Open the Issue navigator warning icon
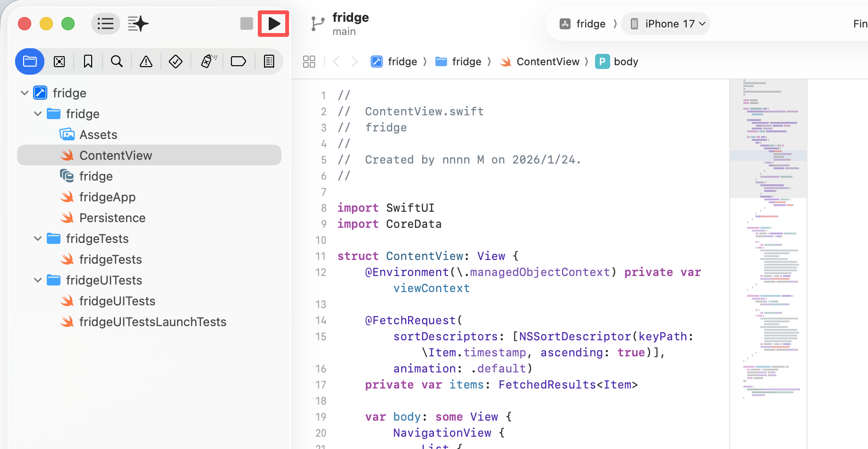Screen dimensions: 868x449 coord(146,61)
